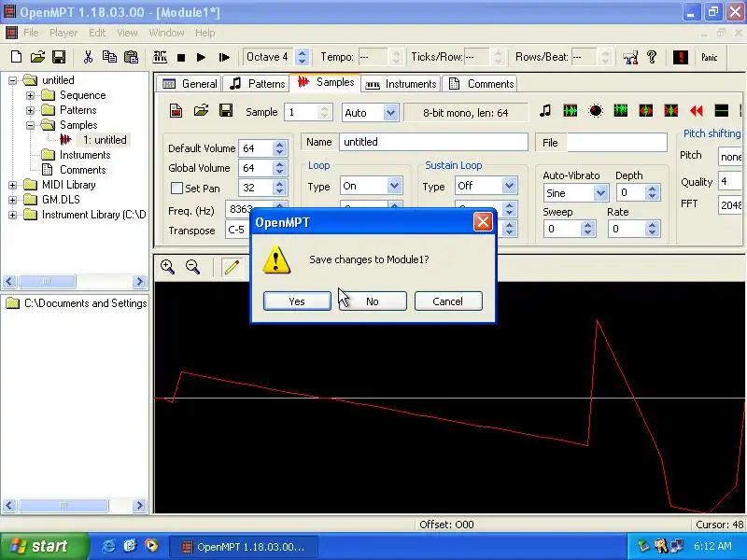747x560 pixels.
Task: Adjust the Auto-Vibrato Rate stepper
Action: [652, 229]
